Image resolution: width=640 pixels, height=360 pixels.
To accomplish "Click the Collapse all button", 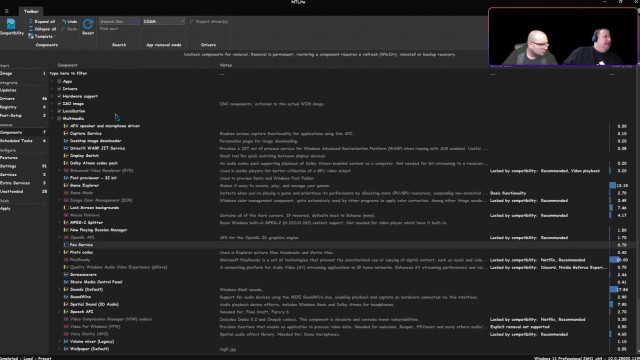I will pyautogui.click(x=42, y=29).
